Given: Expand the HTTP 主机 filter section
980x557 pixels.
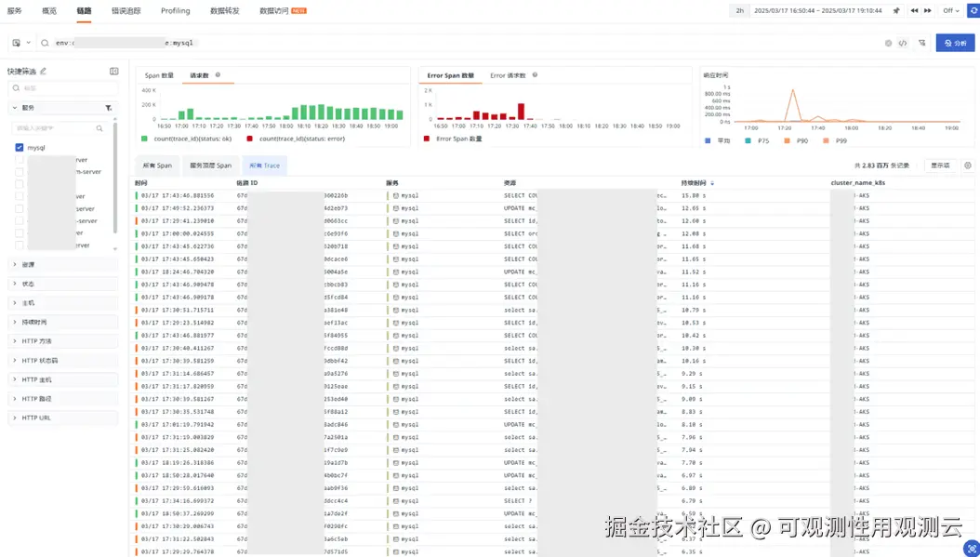Looking at the screenshot, I should pyautogui.click(x=62, y=379).
